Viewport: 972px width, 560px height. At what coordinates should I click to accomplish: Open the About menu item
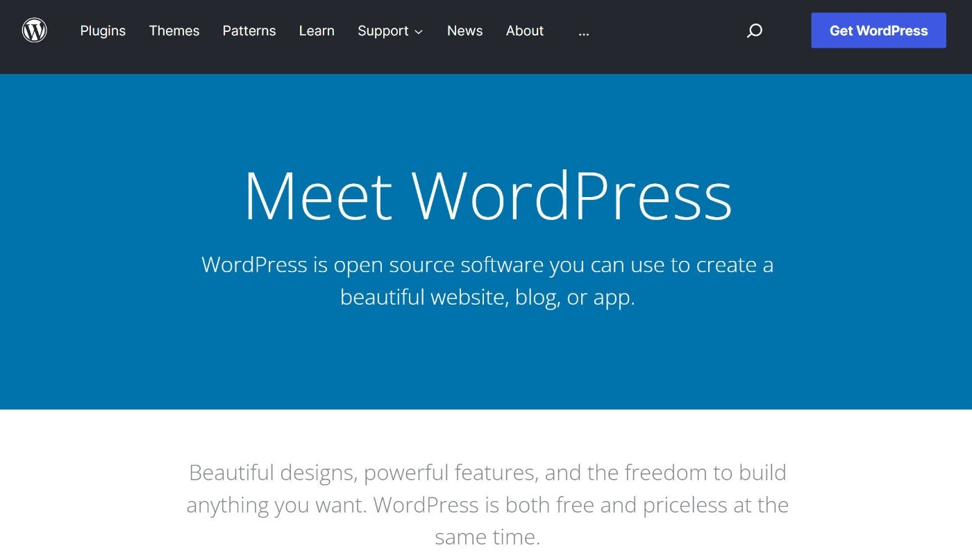coord(525,31)
